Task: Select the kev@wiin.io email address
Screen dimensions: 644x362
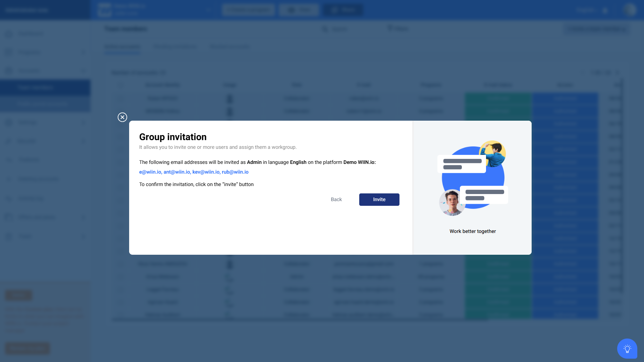Action: [x=206, y=172]
